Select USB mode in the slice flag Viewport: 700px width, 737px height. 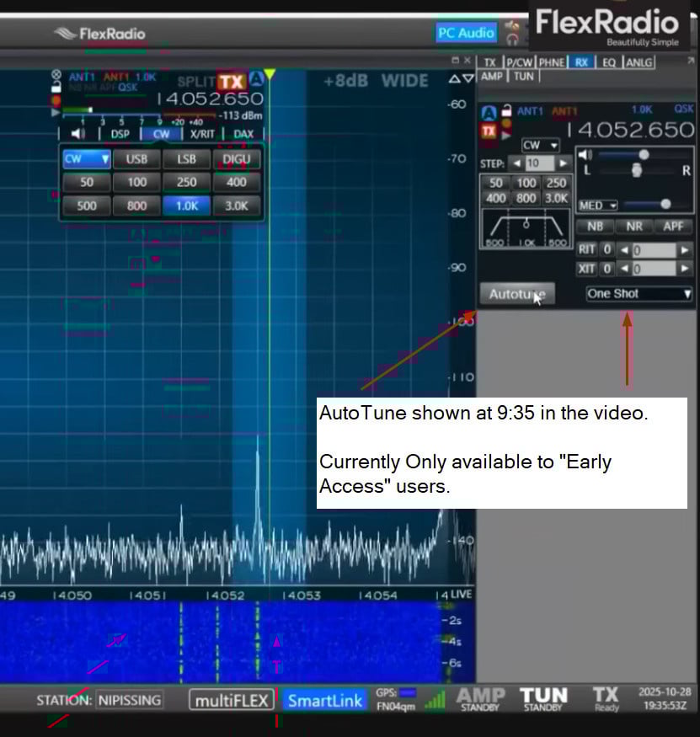click(136, 159)
